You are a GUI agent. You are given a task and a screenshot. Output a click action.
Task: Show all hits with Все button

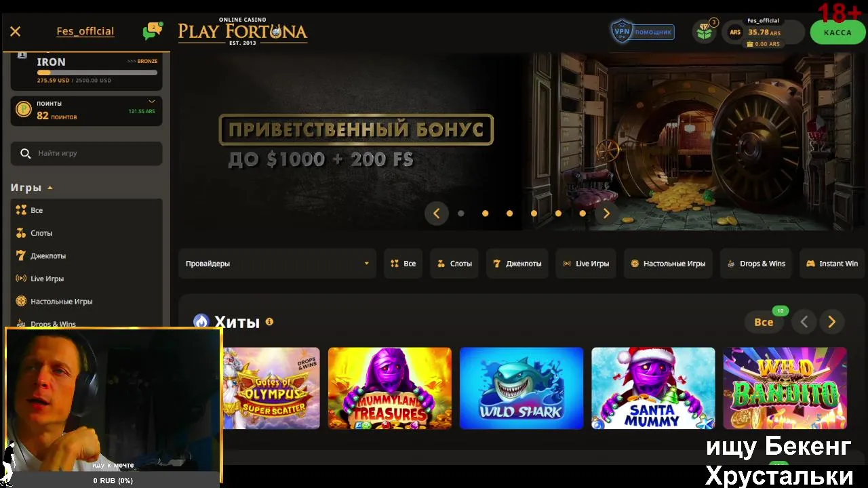(764, 322)
